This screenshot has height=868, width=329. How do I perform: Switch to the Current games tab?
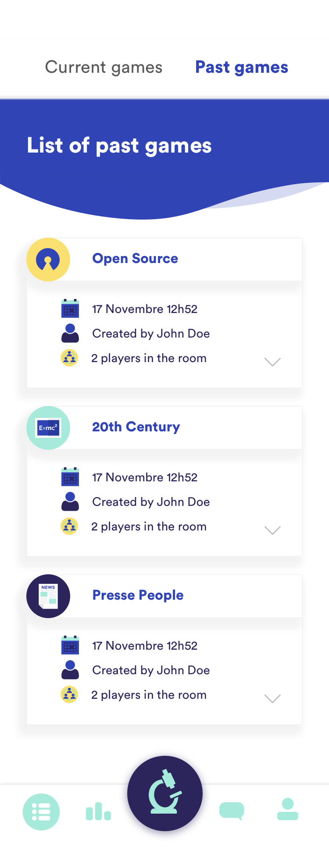[x=104, y=67]
